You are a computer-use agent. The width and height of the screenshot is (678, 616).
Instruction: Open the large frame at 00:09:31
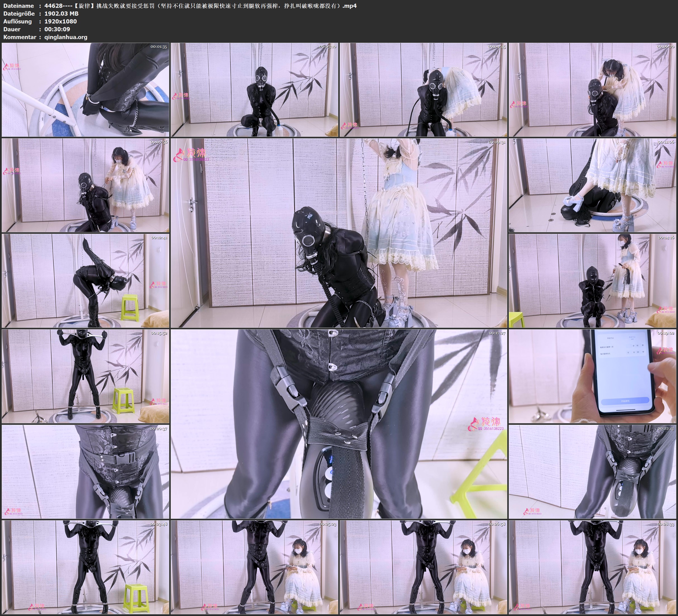tap(339, 233)
